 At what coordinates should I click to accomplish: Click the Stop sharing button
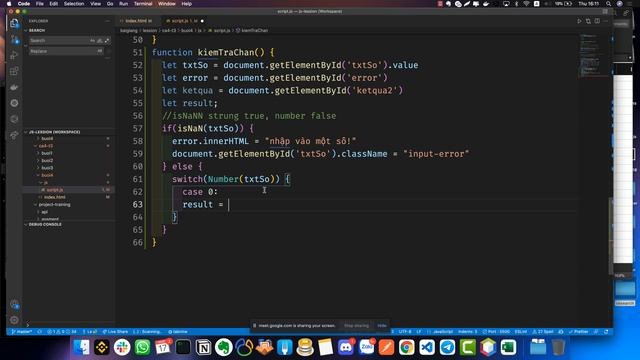click(356, 326)
